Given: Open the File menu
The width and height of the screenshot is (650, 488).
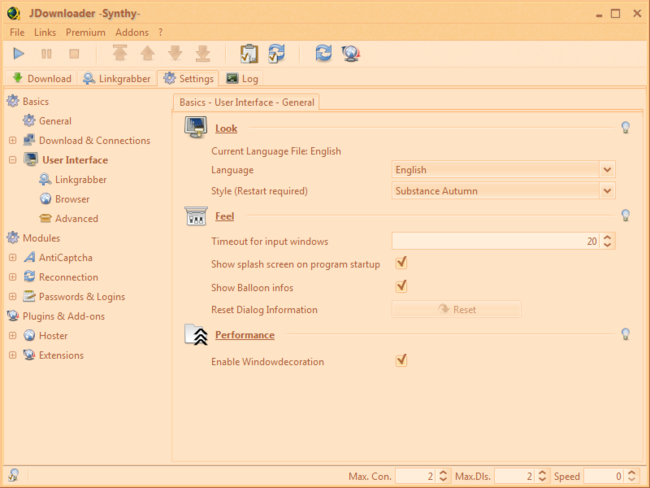Looking at the screenshot, I should (17, 32).
